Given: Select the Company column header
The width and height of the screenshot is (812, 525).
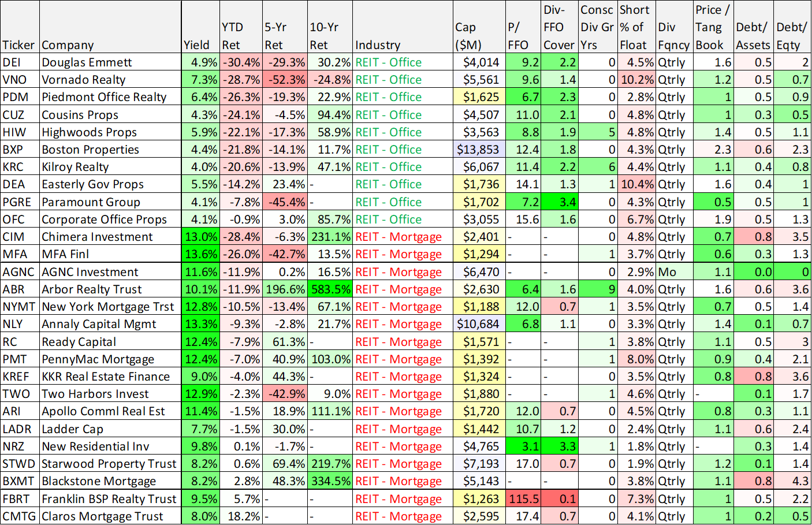Looking at the screenshot, I should coord(110,27).
